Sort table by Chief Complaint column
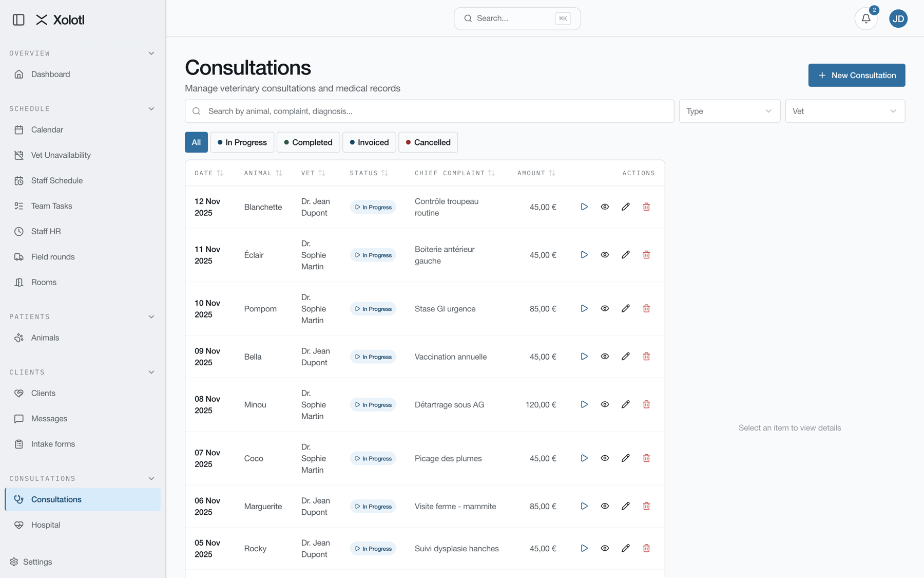This screenshot has width=924, height=578. point(455,173)
